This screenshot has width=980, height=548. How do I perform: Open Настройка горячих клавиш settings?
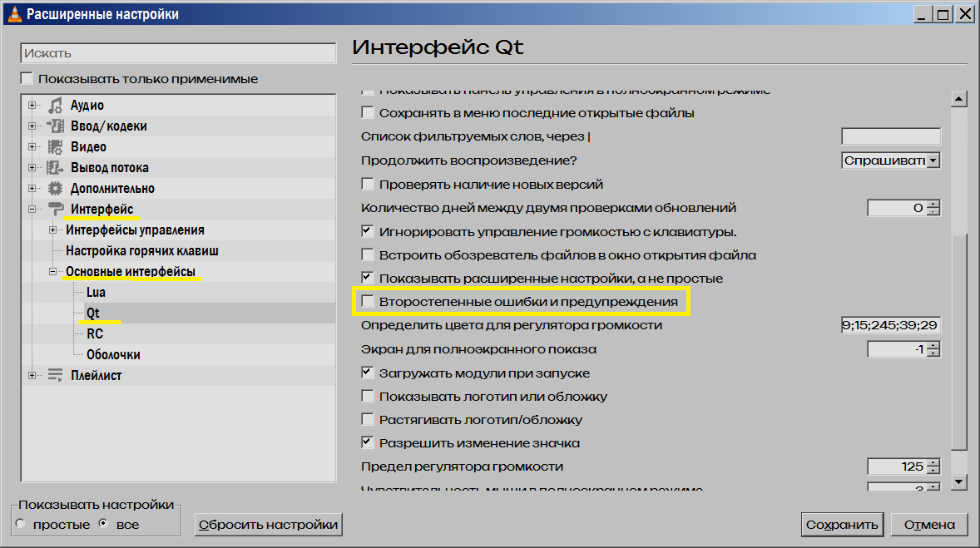pos(142,250)
